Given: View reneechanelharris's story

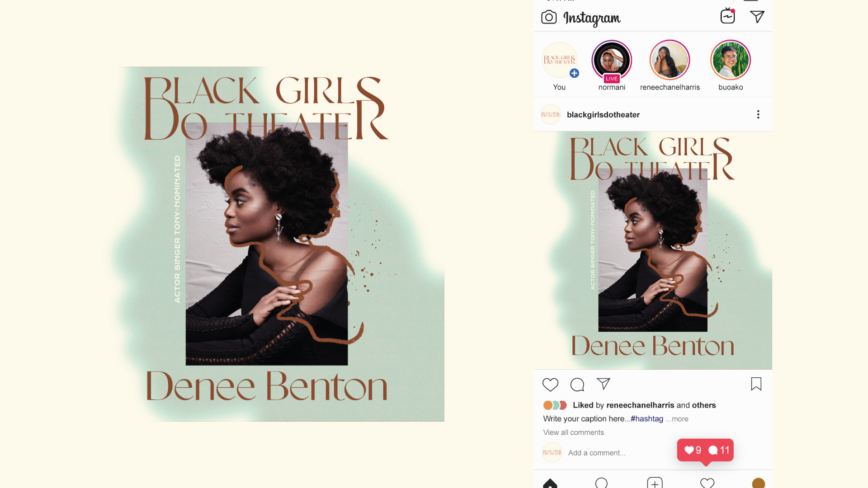Looking at the screenshot, I should pos(670,60).
